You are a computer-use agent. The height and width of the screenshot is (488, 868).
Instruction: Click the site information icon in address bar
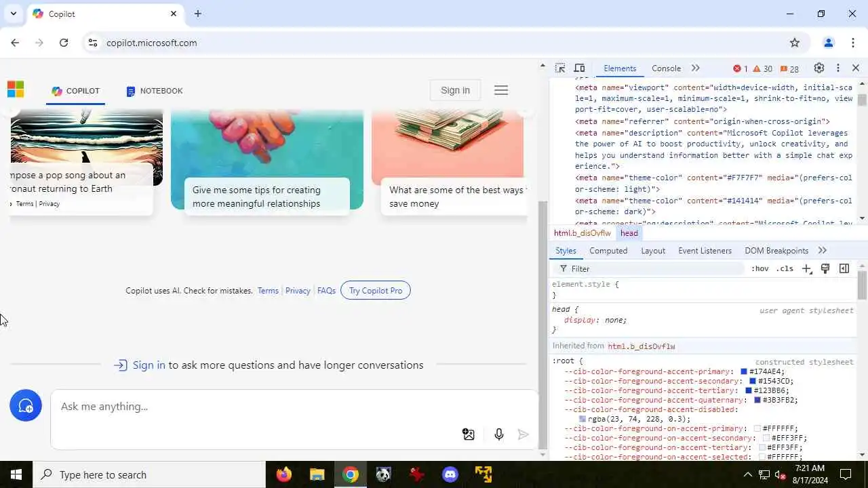[x=93, y=43]
